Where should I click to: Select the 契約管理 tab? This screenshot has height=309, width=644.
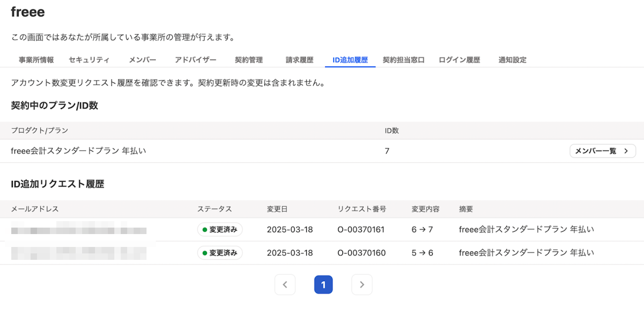[249, 60]
